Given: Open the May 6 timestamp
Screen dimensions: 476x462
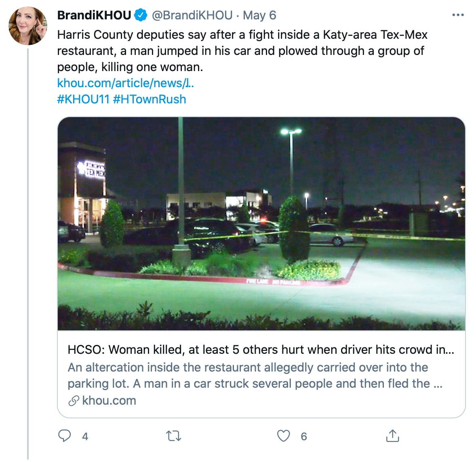Looking at the screenshot, I should point(259,15).
